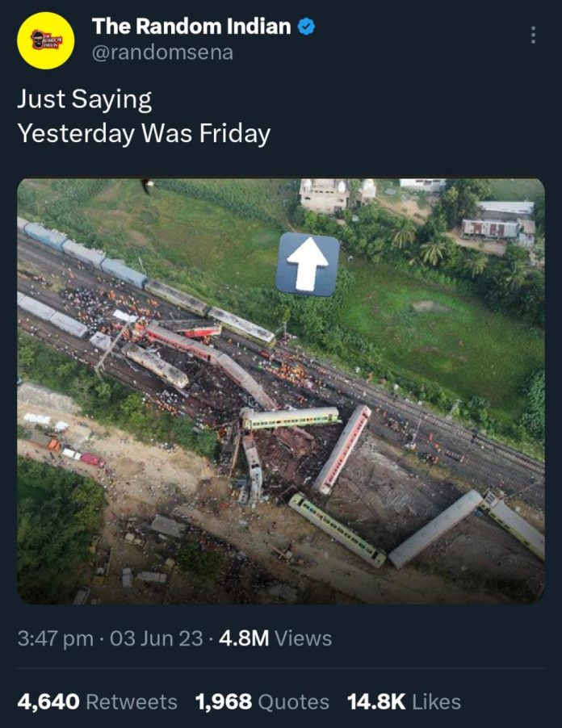Click the red truck in the photo
The height and width of the screenshot is (728, 562).
90,459
